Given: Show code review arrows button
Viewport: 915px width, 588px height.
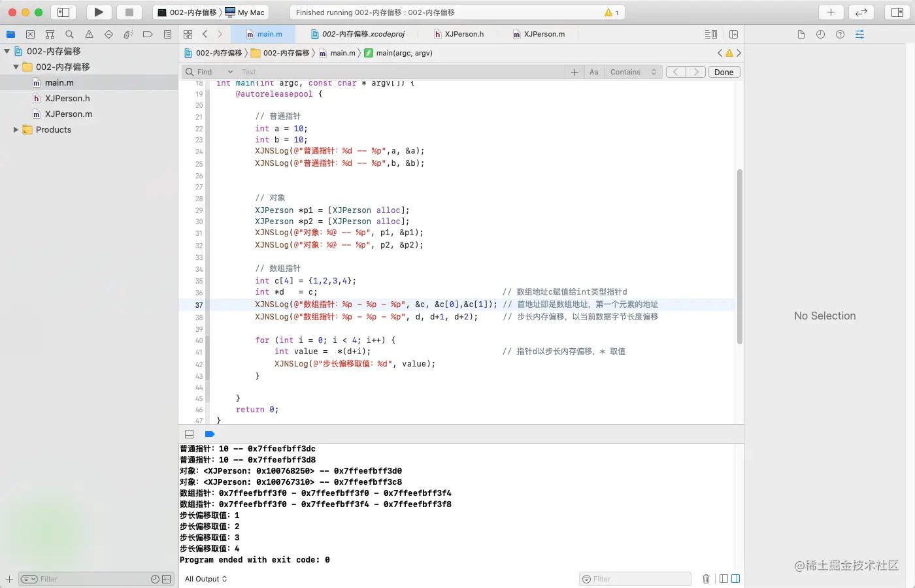Looking at the screenshot, I should click(x=861, y=12).
